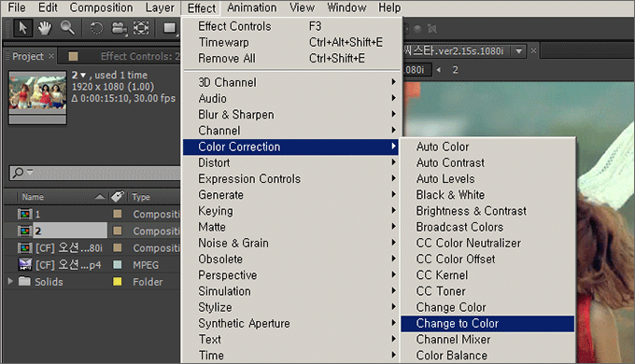The height and width of the screenshot is (364, 635).
Task: Click the label tag column icon
Action: 118,196
